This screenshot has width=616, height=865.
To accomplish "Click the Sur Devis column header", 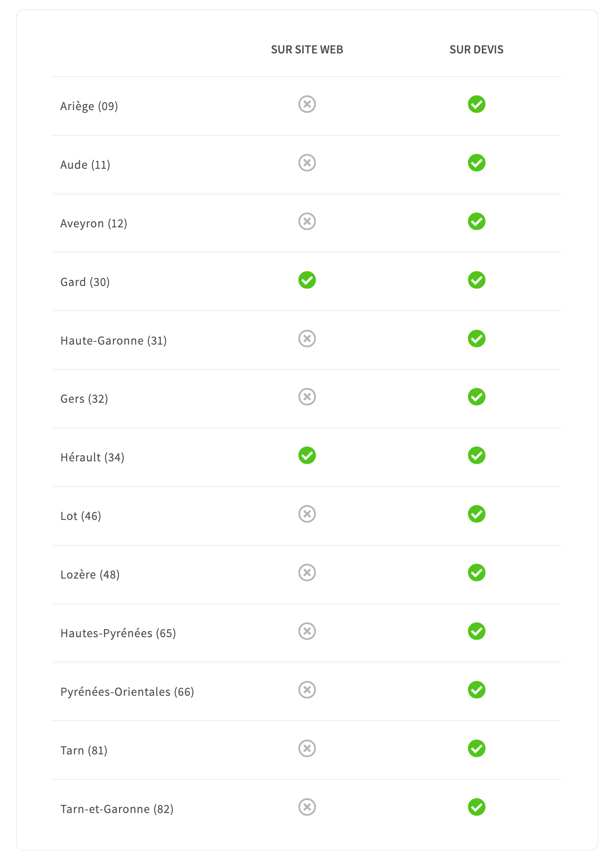I will (476, 50).
